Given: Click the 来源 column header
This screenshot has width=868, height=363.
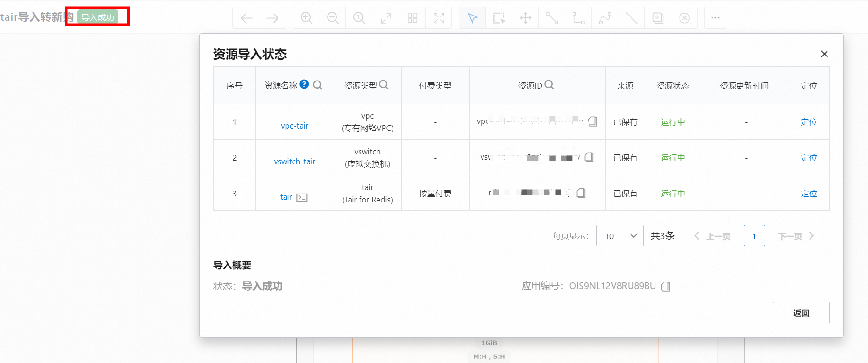Looking at the screenshot, I should (x=625, y=86).
